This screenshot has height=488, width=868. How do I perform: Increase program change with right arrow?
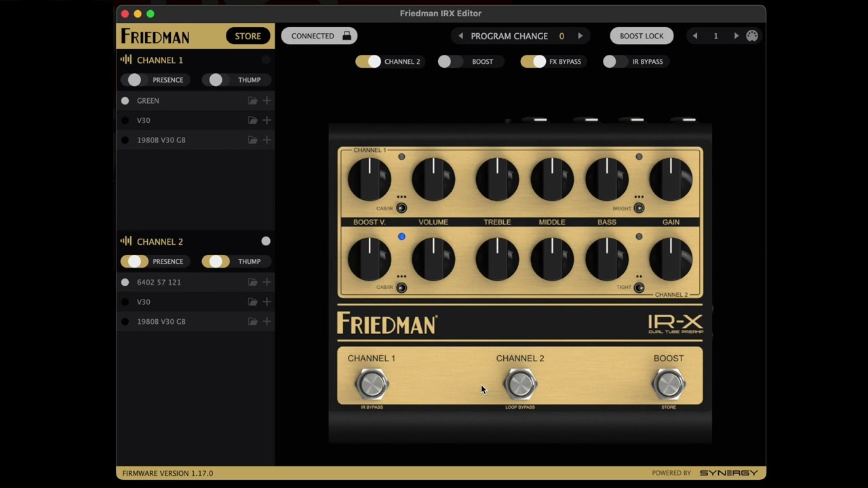coord(580,36)
